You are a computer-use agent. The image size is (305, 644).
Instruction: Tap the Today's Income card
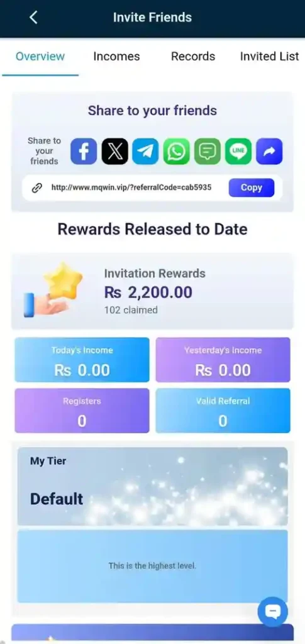click(82, 360)
